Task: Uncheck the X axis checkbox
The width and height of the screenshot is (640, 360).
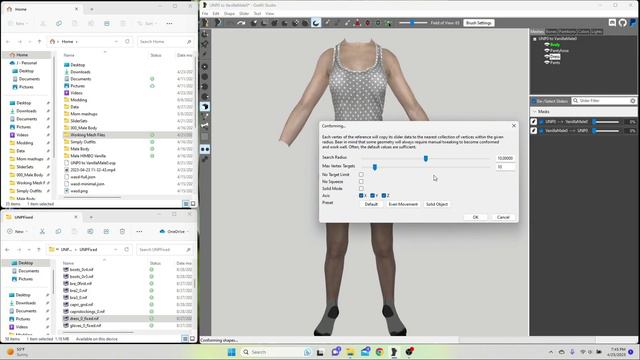Action: 361,196
